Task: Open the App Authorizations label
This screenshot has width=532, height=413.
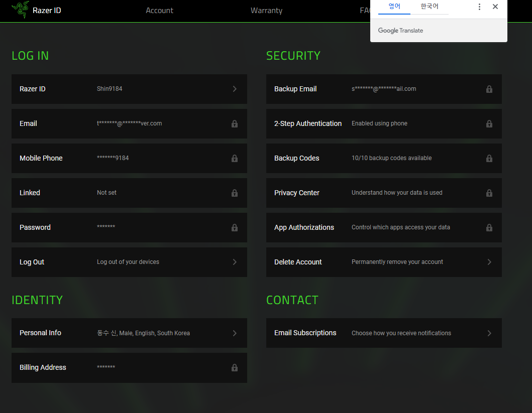Action: [x=304, y=227]
